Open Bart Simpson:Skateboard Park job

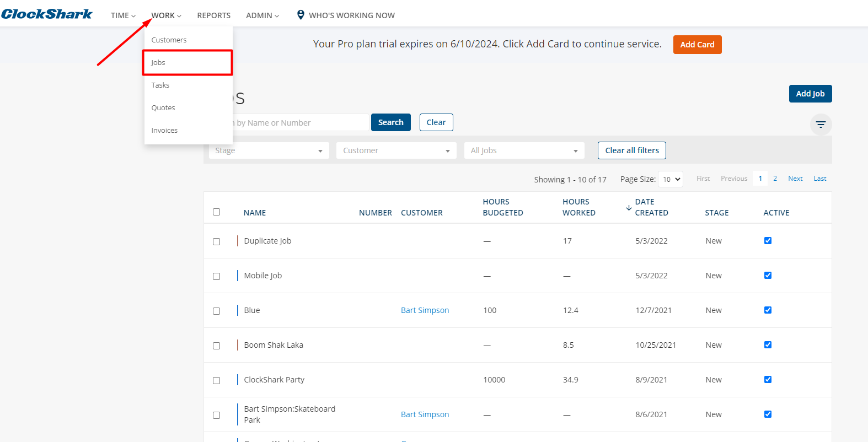click(x=290, y=414)
